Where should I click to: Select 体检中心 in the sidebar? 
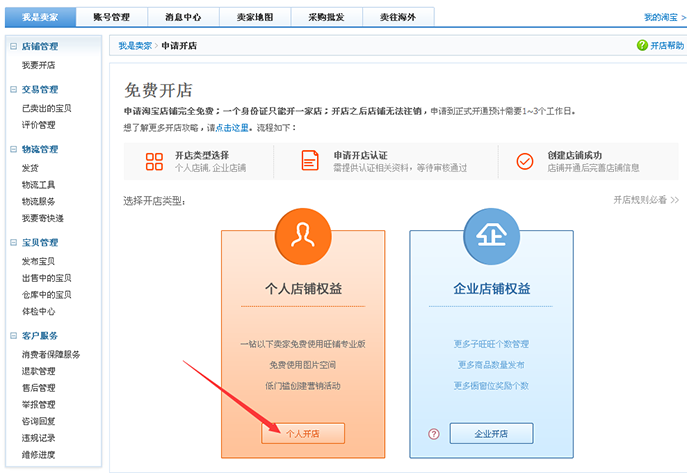point(39,311)
